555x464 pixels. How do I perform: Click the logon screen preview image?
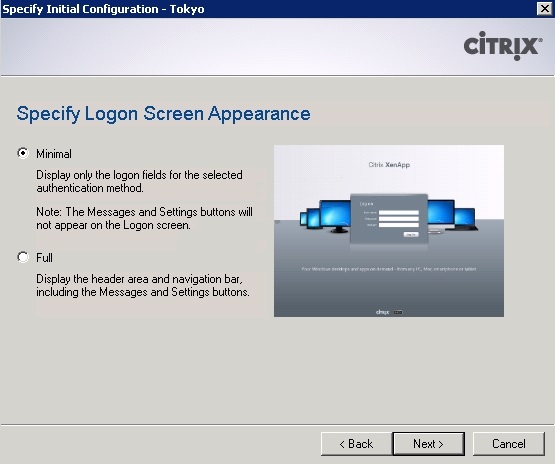click(389, 231)
